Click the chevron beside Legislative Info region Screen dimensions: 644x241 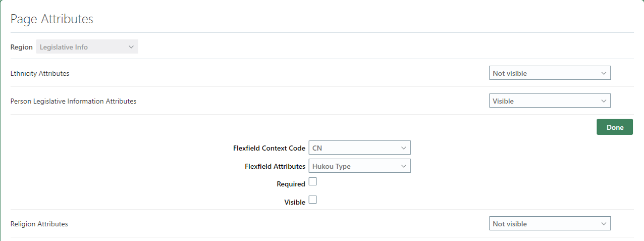point(131,47)
